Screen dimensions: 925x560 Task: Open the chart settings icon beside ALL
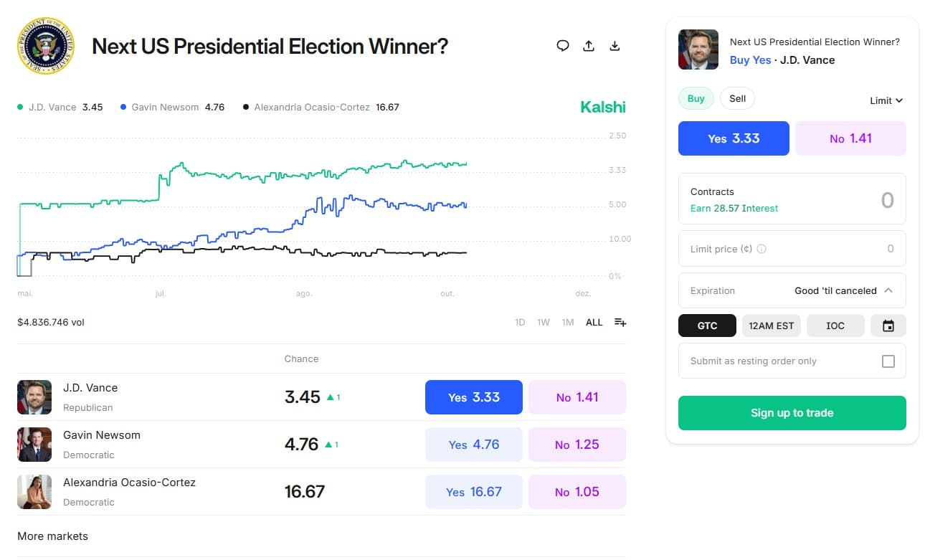coord(620,322)
